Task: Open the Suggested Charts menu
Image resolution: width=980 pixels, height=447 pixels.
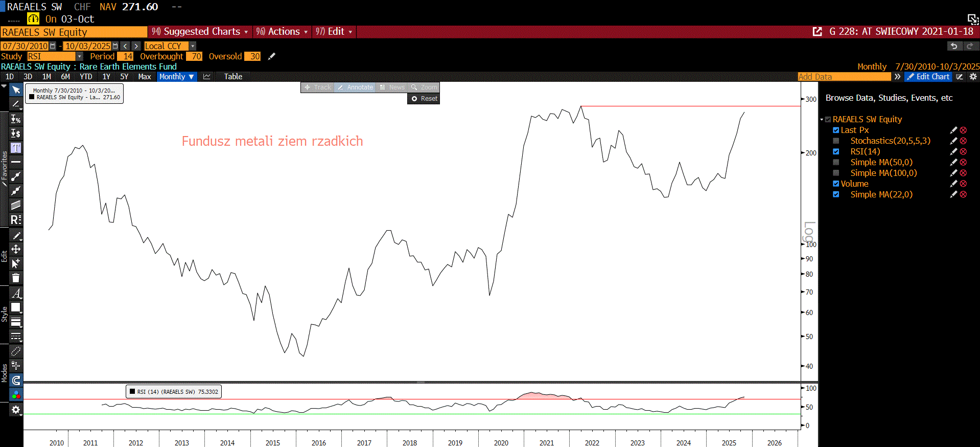Action: pos(200,32)
